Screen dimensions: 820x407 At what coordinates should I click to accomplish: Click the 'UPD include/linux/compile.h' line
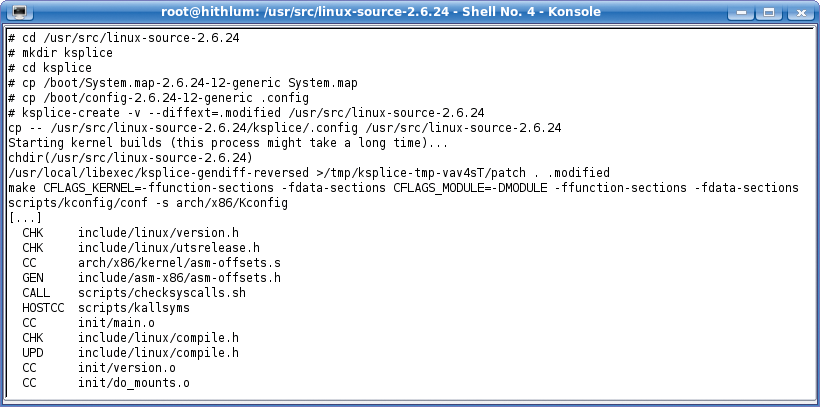(x=130, y=353)
